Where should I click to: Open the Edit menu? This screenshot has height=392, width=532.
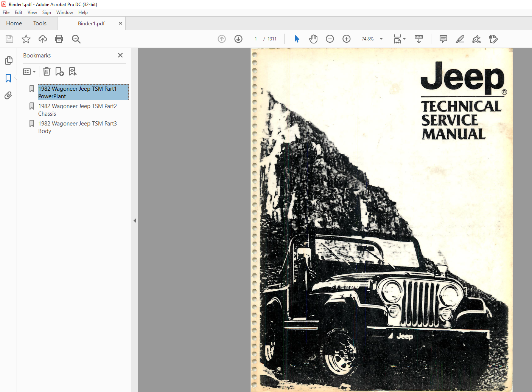pos(19,12)
